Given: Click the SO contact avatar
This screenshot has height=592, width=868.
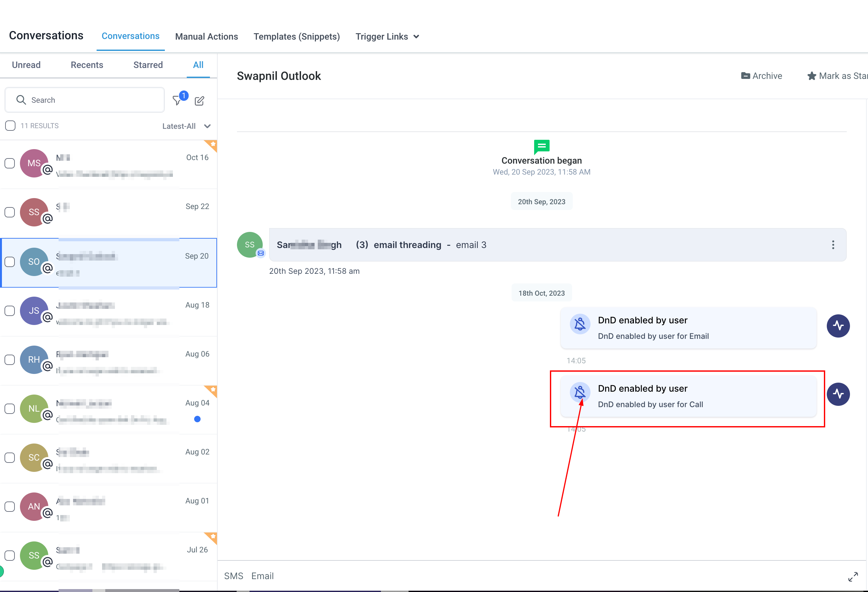Looking at the screenshot, I should (x=34, y=262).
